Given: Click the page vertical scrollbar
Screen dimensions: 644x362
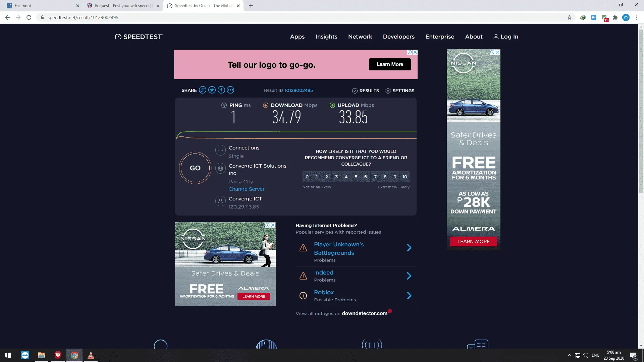Looking at the screenshot, I should [x=641, y=111].
